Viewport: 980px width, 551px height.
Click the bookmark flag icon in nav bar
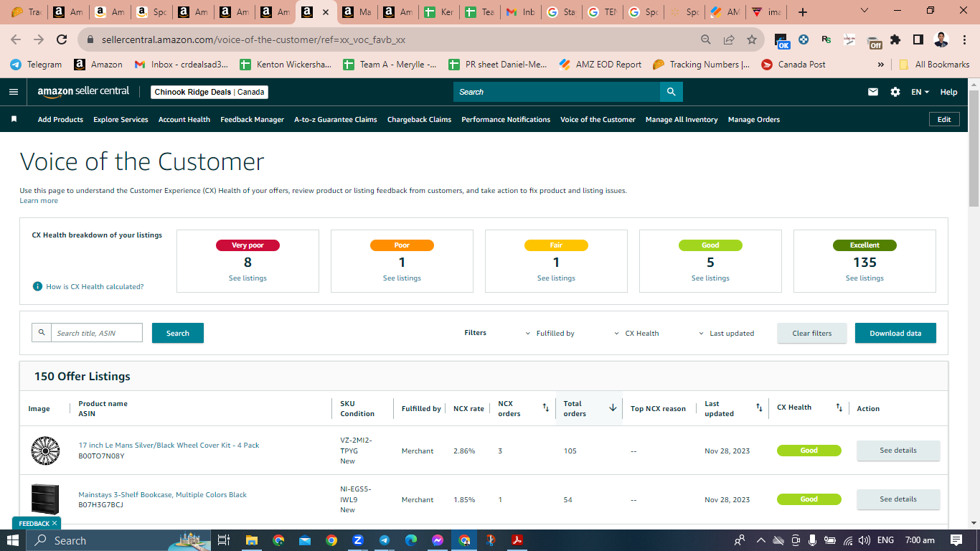point(14,119)
